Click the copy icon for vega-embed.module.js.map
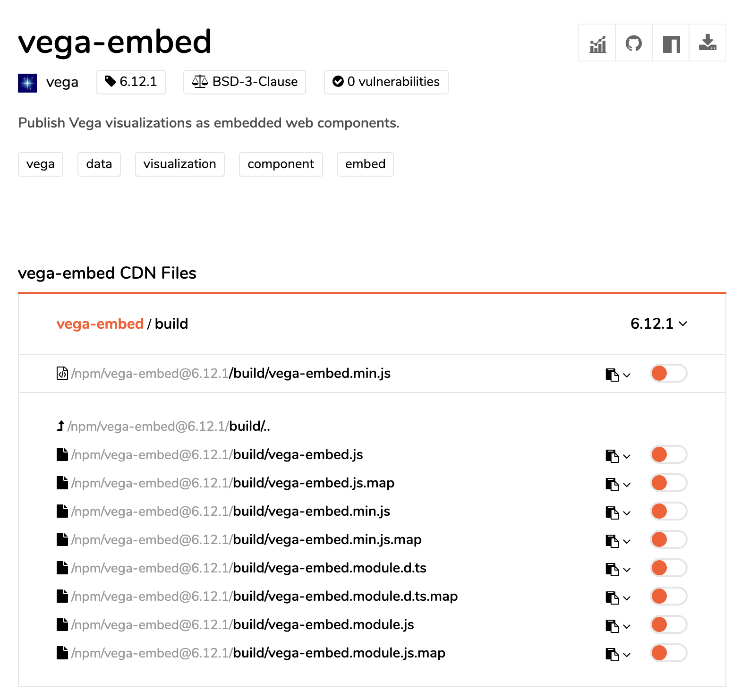The width and height of the screenshot is (750, 700). pyautogui.click(x=613, y=653)
